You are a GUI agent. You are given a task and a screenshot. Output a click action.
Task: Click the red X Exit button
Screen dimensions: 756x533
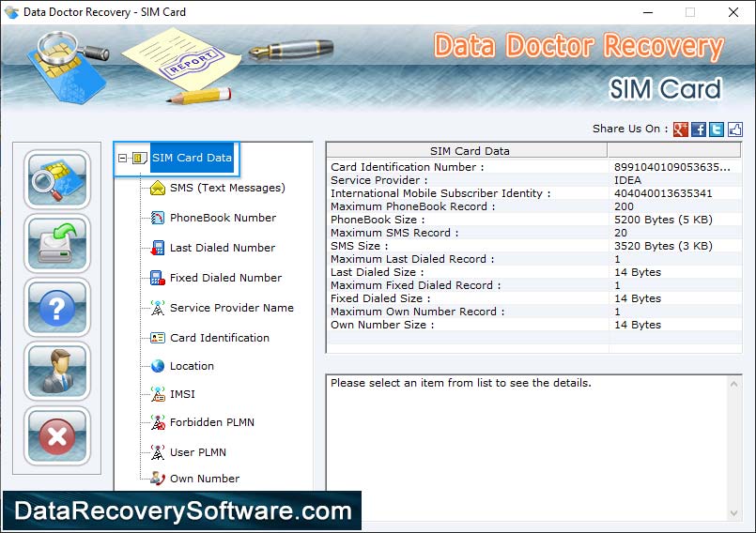[x=57, y=435]
